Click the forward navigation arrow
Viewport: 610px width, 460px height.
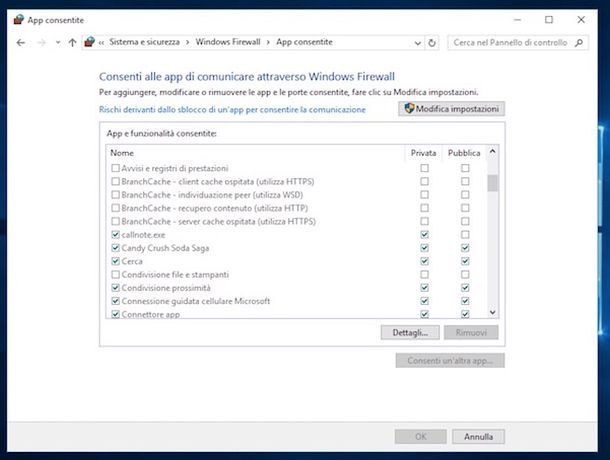[41, 42]
